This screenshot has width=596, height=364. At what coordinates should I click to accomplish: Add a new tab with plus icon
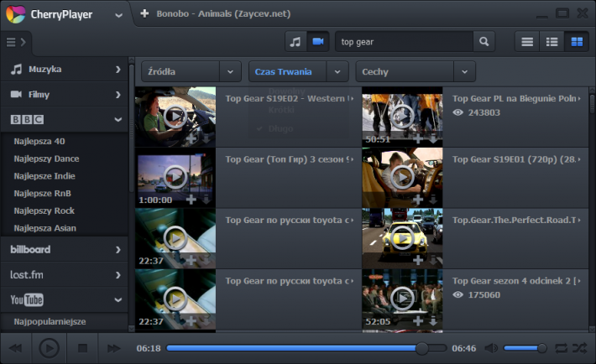144,13
